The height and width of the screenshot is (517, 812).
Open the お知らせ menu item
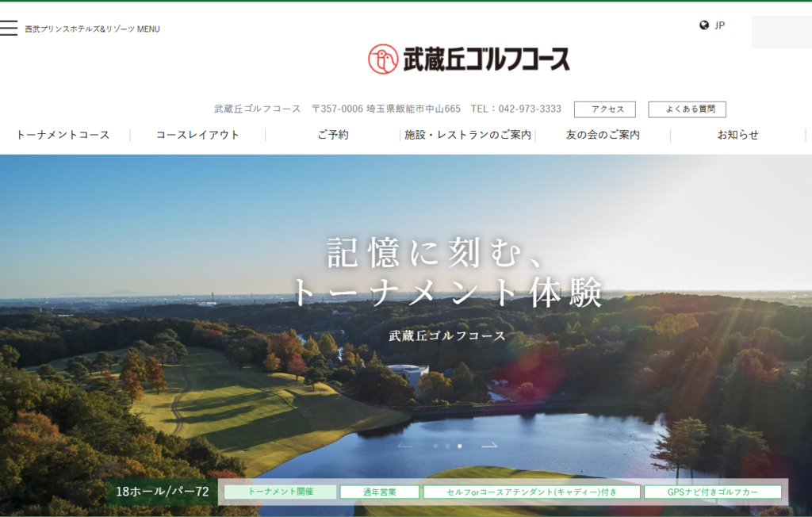pyautogui.click(x=737, y=135)
